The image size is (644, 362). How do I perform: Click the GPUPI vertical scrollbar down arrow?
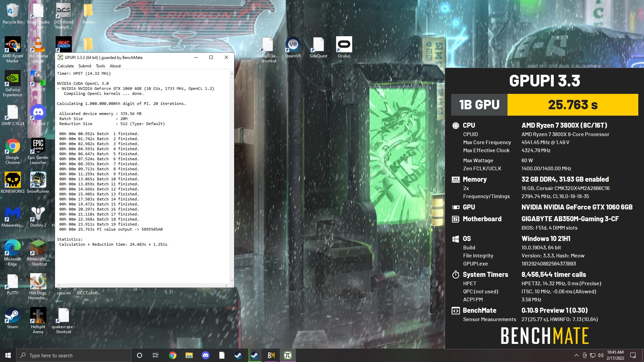pos(231,280)
